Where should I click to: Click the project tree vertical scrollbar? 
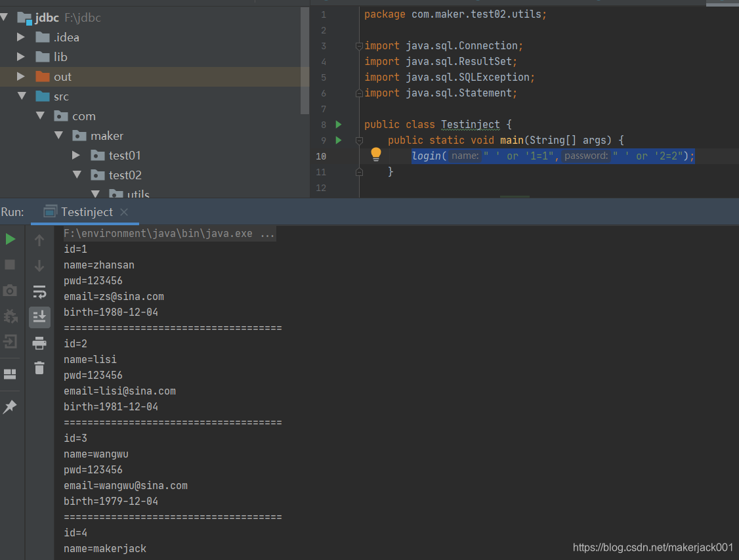click(x=305, y=60)
